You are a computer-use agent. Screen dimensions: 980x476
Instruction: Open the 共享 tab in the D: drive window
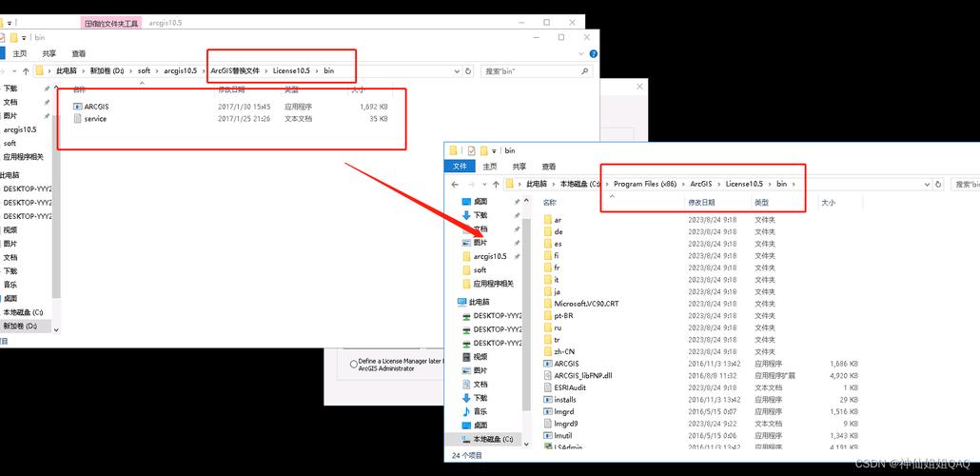(49, 54)
